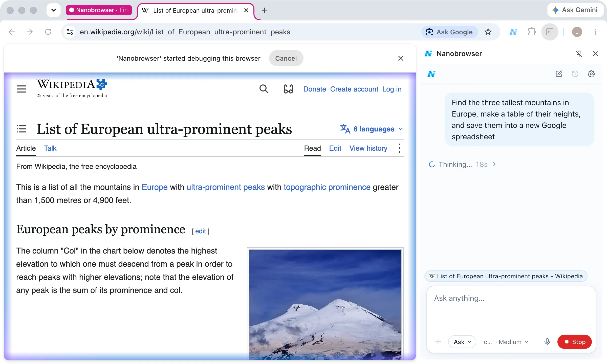Screen dimensions: 607x364
Task: Open Chrome's three-dot menu
Action: click(595, 32)
